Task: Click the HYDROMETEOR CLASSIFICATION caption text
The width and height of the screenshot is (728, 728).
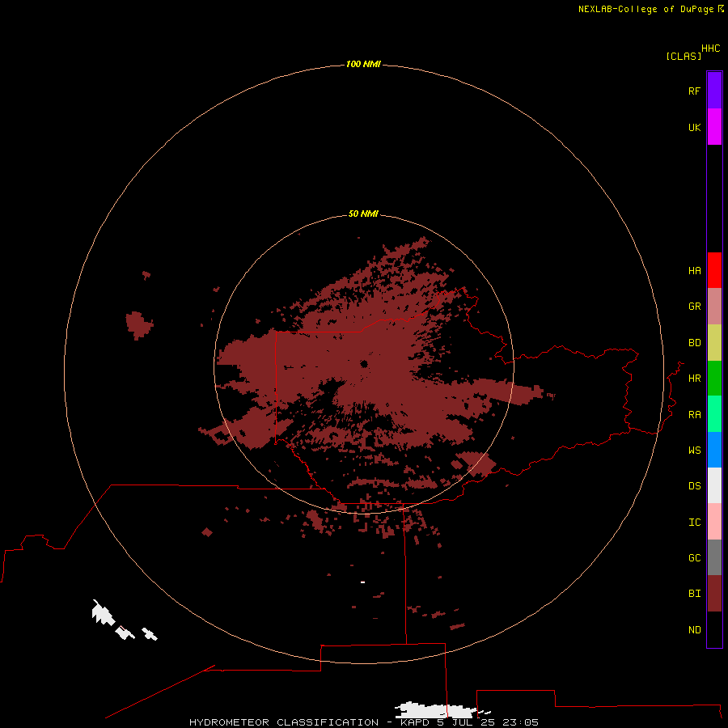Action: point(284,722)
